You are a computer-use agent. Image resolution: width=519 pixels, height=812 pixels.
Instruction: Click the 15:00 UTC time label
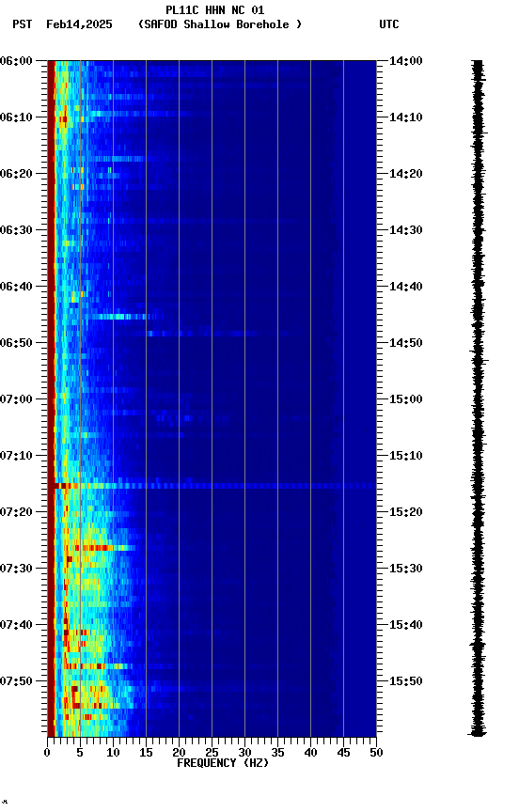click(406, 399)
